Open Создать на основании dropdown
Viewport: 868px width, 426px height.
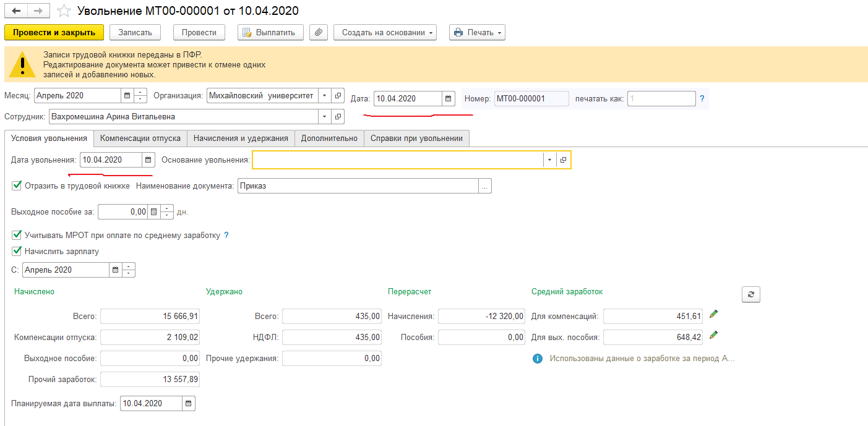tap(385, 32)
